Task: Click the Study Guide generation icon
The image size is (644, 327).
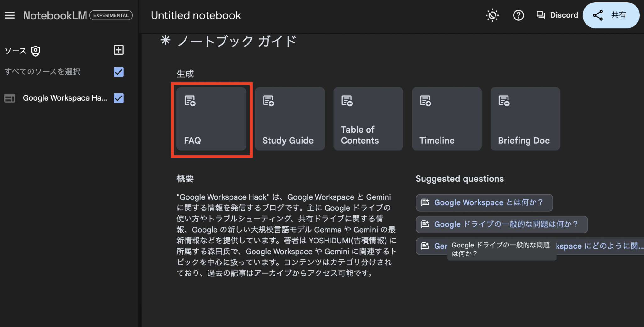Action: point(268,101)
